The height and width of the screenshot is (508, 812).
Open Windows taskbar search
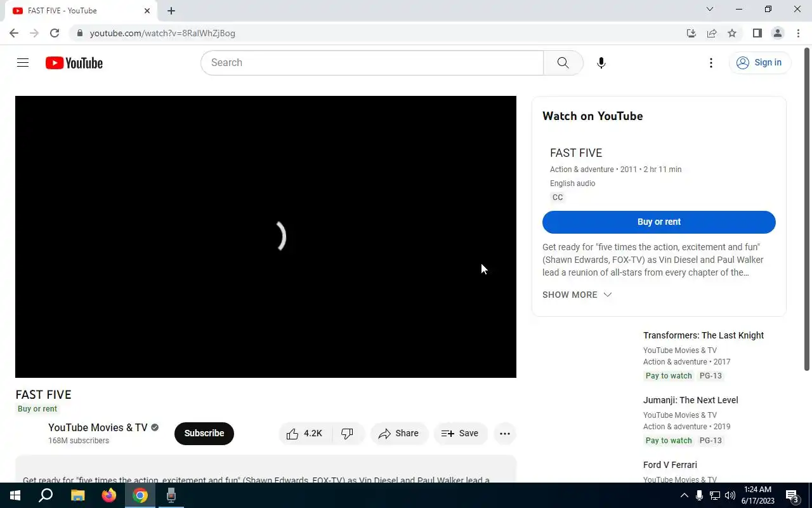[46, 495]
